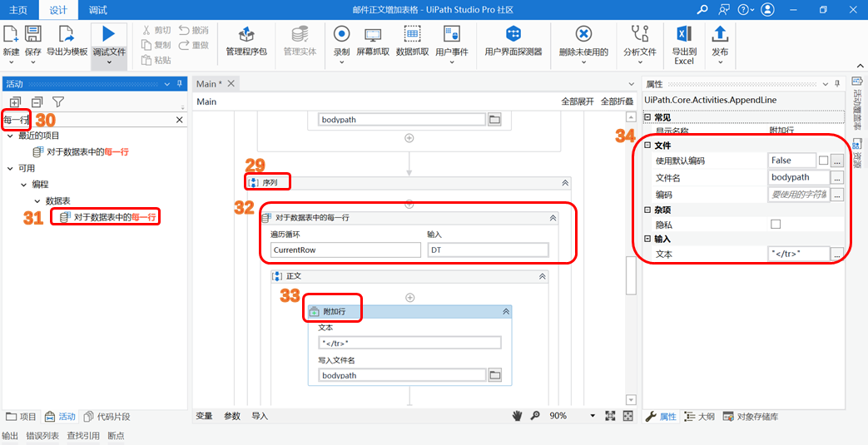This screenshot has width=868, height=445.
Task: Click User Events (用户事件) icon
Action: click(452, 34)
